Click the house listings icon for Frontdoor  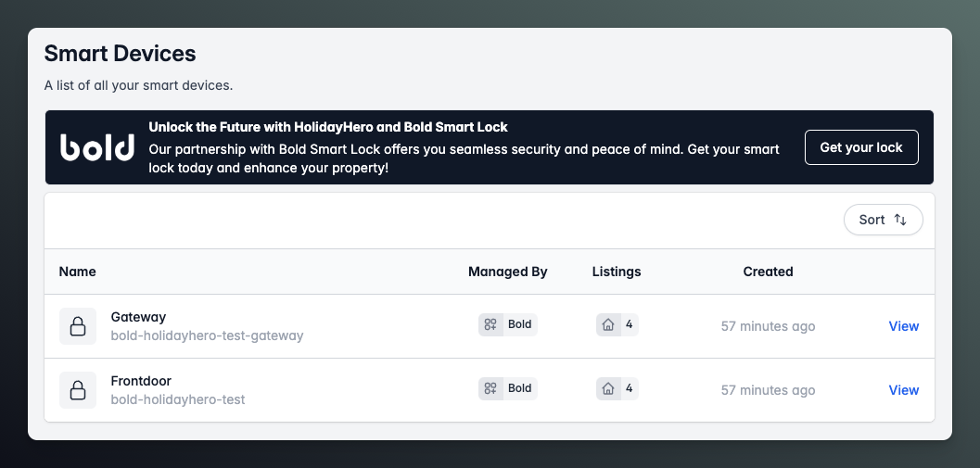coord(608,388)
